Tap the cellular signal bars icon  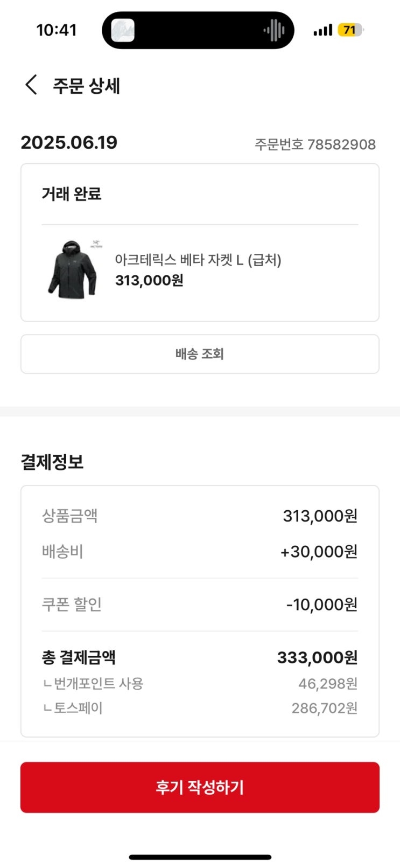click(x=322, y=31)
